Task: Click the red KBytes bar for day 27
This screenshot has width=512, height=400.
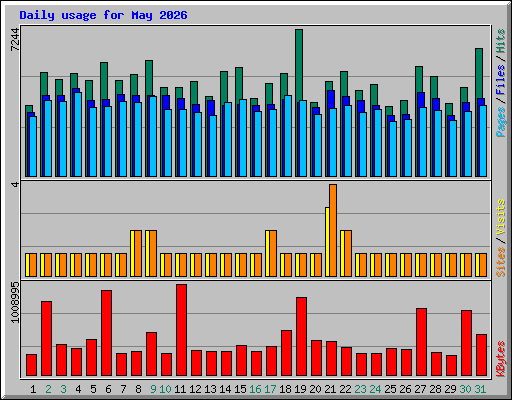Action: click(421, 342)
